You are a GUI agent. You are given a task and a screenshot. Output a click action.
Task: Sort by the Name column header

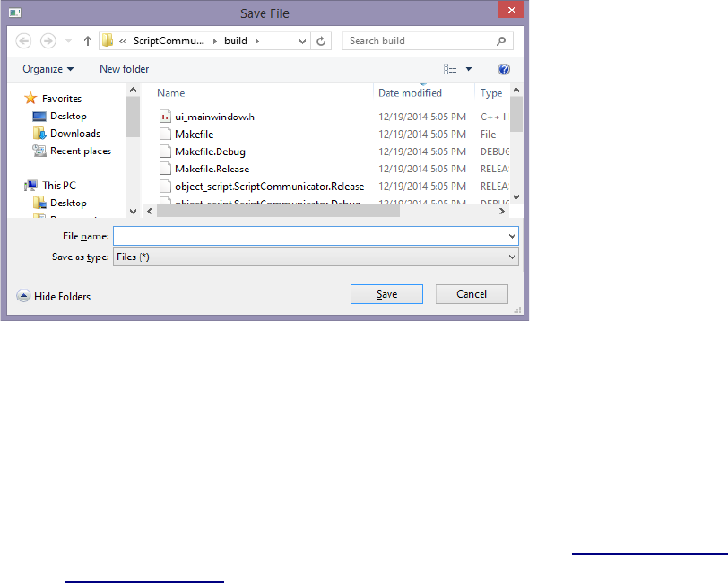171,93
